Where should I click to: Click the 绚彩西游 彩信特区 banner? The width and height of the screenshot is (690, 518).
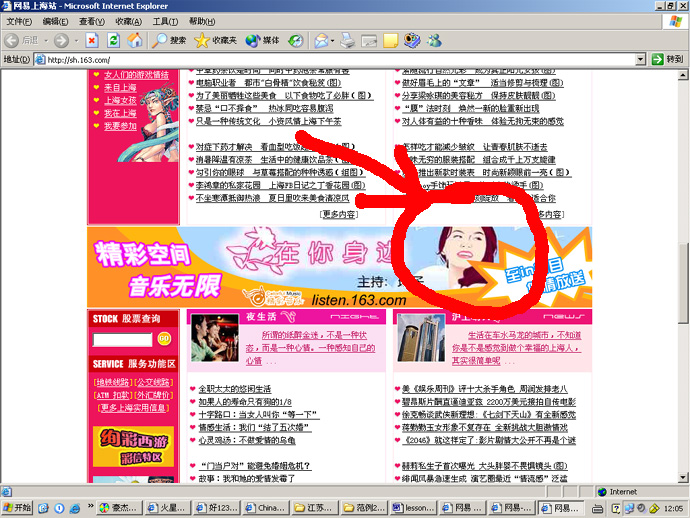coord(133,446)
